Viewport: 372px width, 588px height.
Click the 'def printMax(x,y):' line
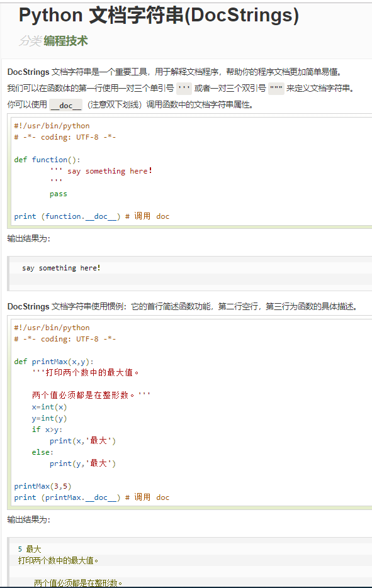(x=54, y=362)
